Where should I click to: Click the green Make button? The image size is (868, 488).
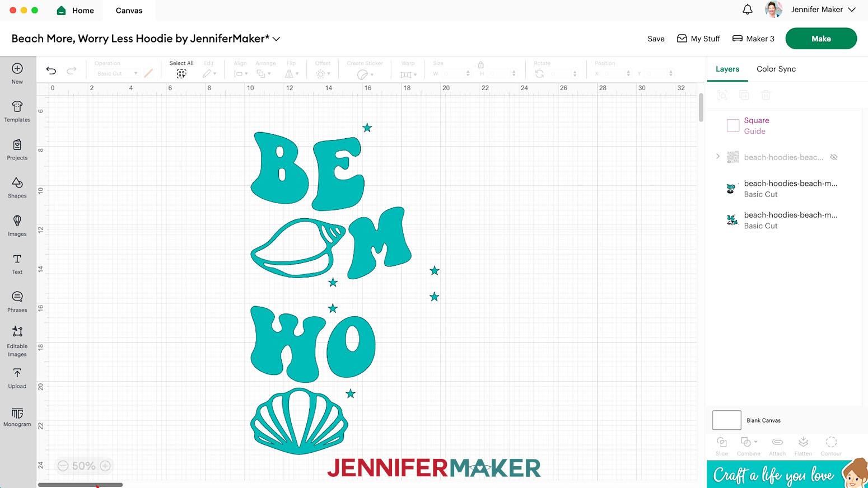point(821,39)
